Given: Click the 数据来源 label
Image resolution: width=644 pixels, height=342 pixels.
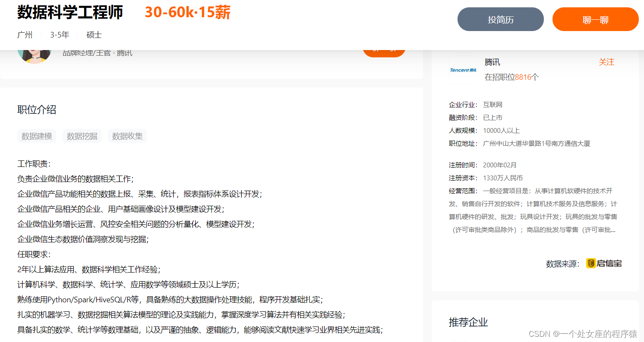Looking at the screenshot, I should (563, 264).
